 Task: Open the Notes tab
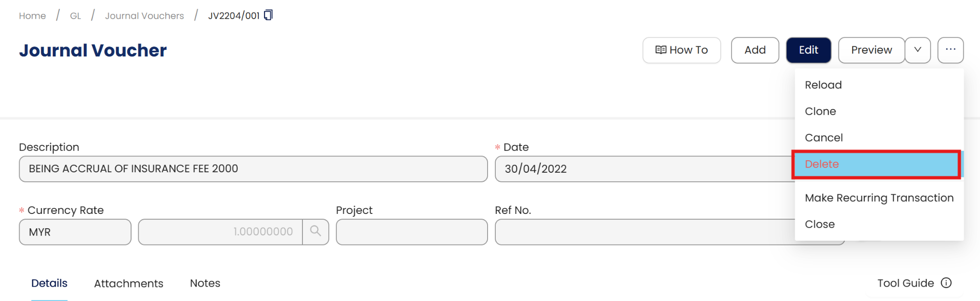[x=205, y=283]
